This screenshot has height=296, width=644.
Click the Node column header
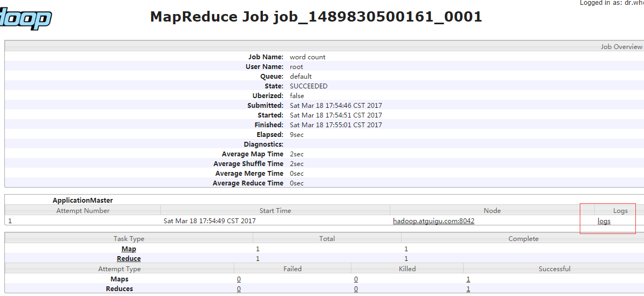coord(492,211)
